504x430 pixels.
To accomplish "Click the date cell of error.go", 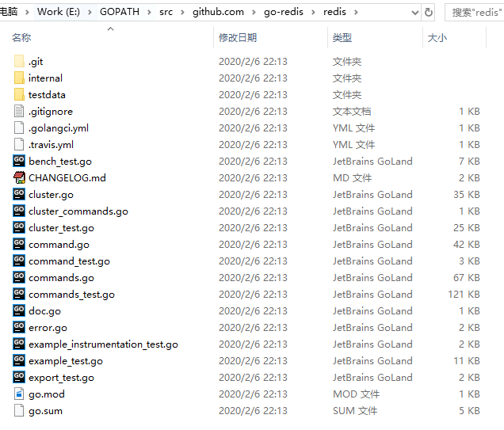I will [253, 327].
